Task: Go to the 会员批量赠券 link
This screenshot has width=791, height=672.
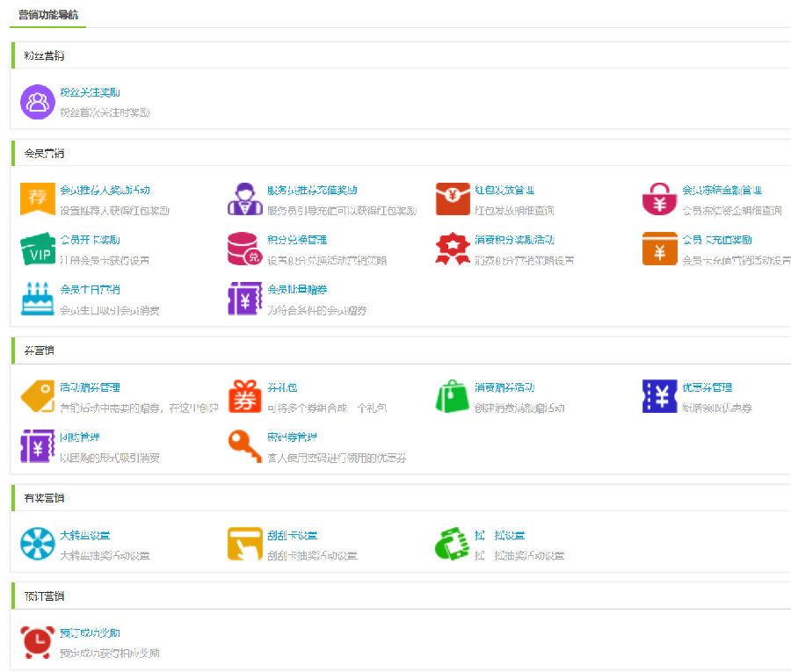Action: [297, 289]
